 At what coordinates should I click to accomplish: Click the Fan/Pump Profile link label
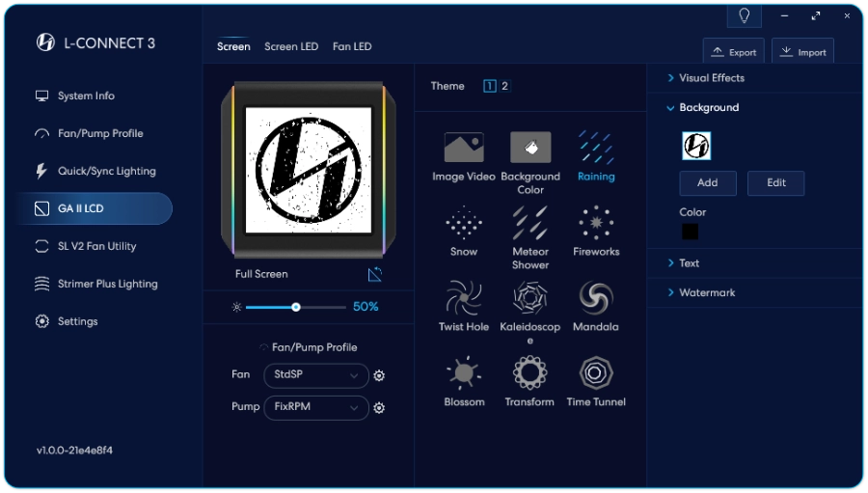314,347
